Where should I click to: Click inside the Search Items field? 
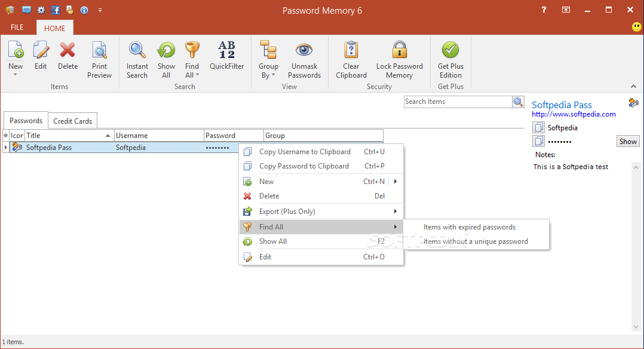[x=458, y=102]
